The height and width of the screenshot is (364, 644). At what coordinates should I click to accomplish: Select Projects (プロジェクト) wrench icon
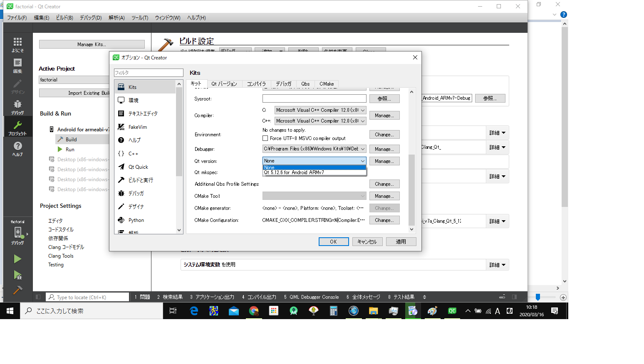[x=17, y=128]
